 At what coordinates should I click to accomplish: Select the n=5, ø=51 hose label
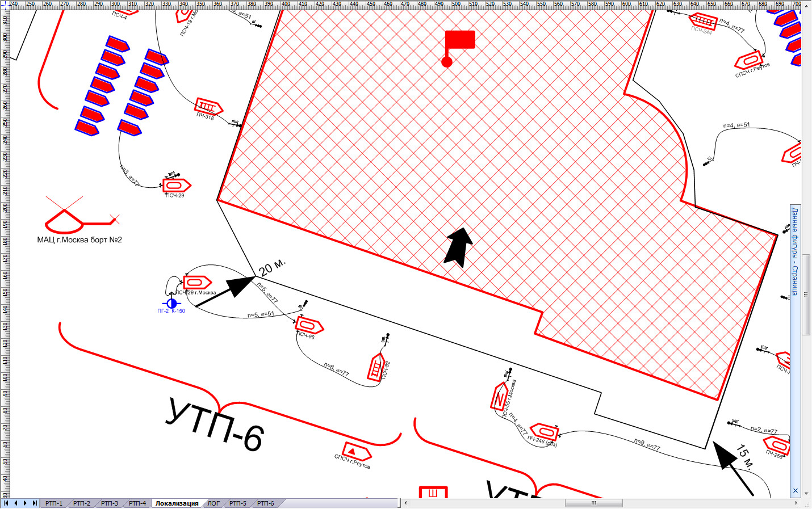tap(261, 314)
